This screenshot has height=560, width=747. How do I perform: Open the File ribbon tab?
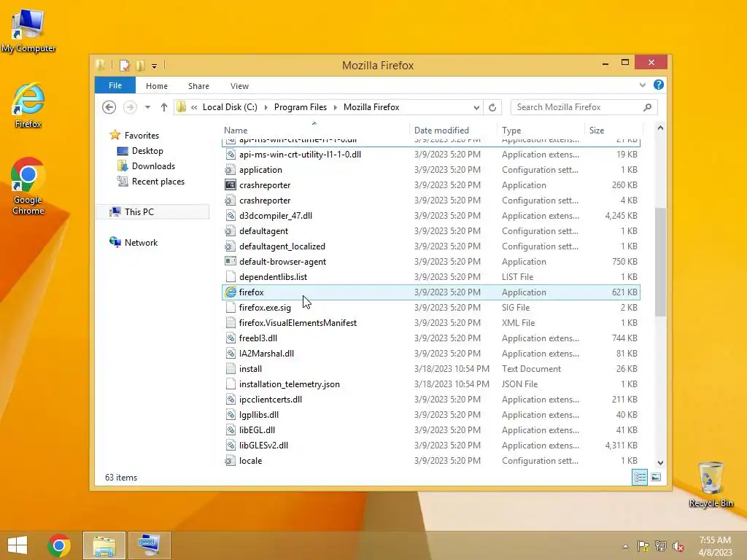tap(115, 85)
